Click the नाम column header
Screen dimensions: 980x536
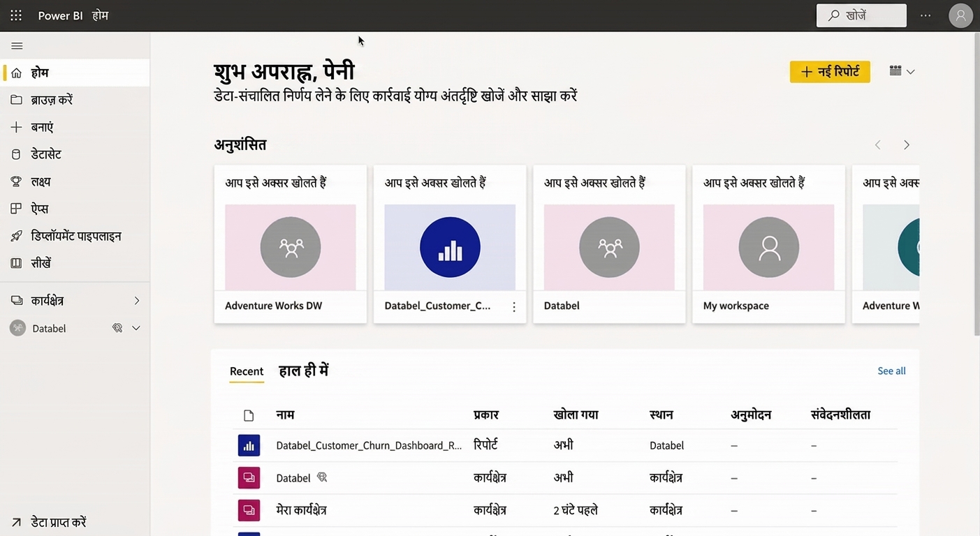(285, 415)
